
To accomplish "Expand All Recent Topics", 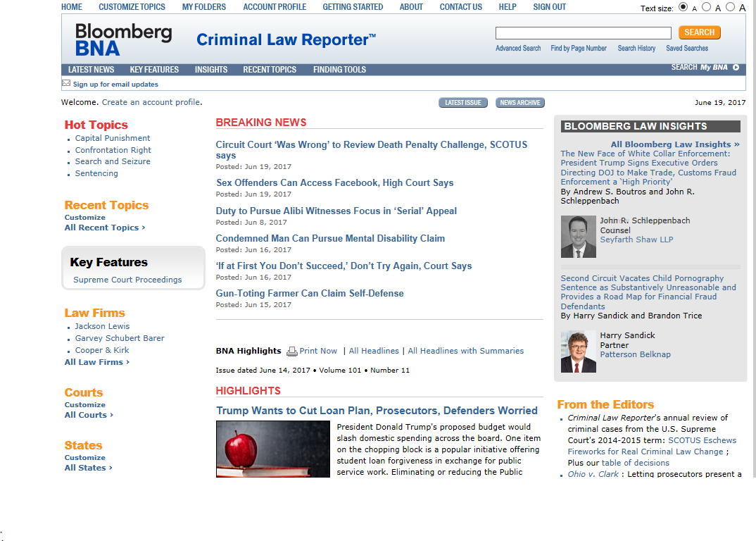I will click(x=105, y=228).
